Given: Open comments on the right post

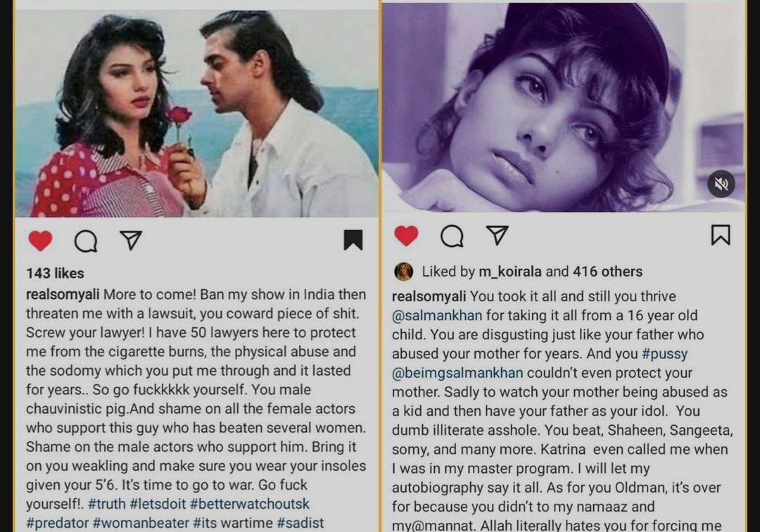Looking at the screenshot, I should pos(452,236).
